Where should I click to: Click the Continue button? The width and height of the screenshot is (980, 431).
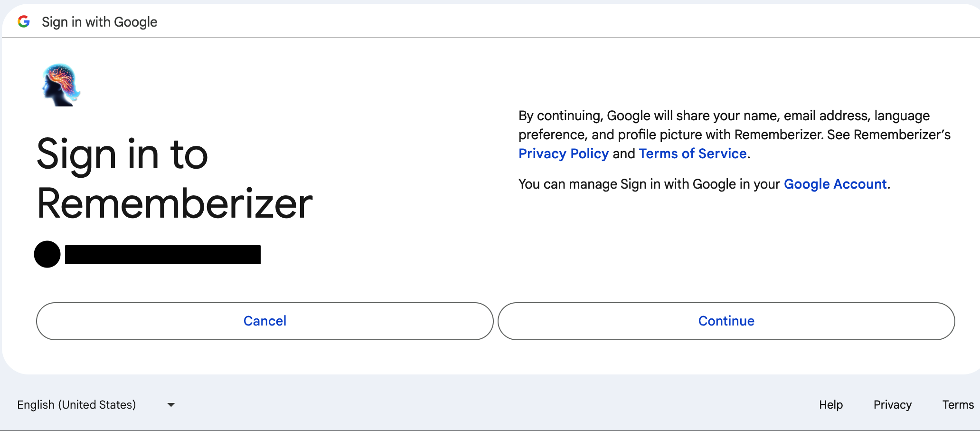point(726,321)
